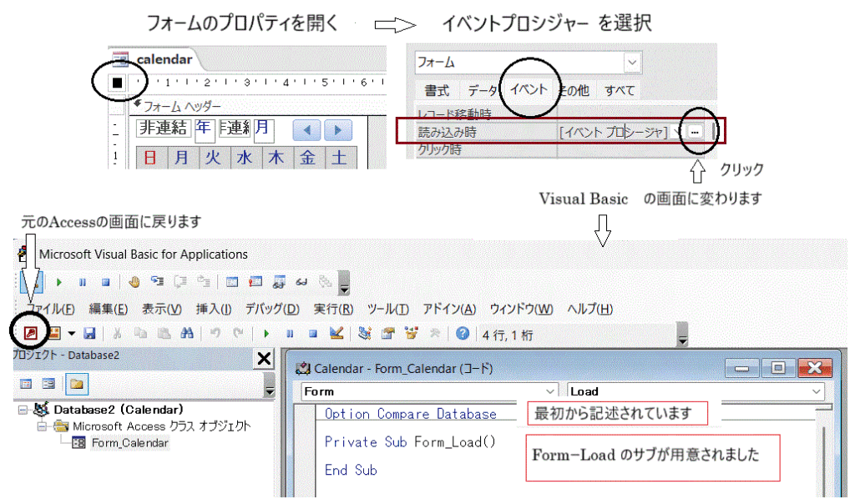This screenshot has width=855, height=504.
Task: Toggle Breakpoint with the hand icon
Action: pyautogui.click(x=134, y=282)
